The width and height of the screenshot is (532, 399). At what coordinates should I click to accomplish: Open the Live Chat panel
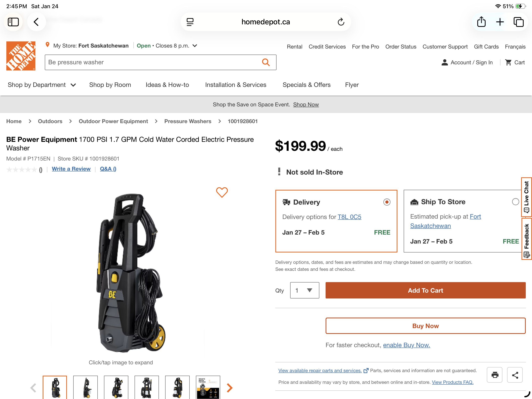point(527,197)
